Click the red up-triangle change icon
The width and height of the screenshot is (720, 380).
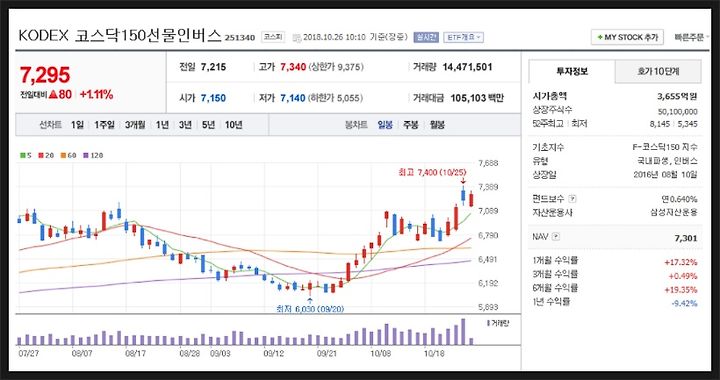pos(52,95)
